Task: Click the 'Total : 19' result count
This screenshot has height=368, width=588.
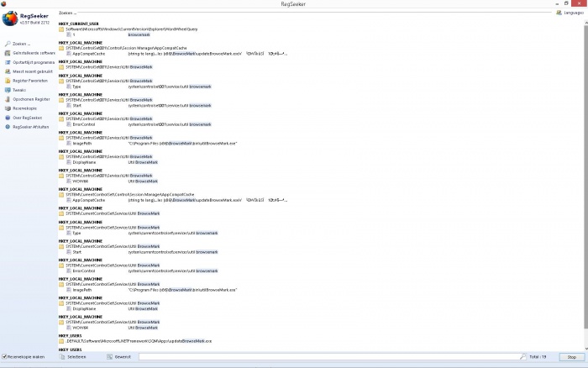Action: [x=538, y=357]
